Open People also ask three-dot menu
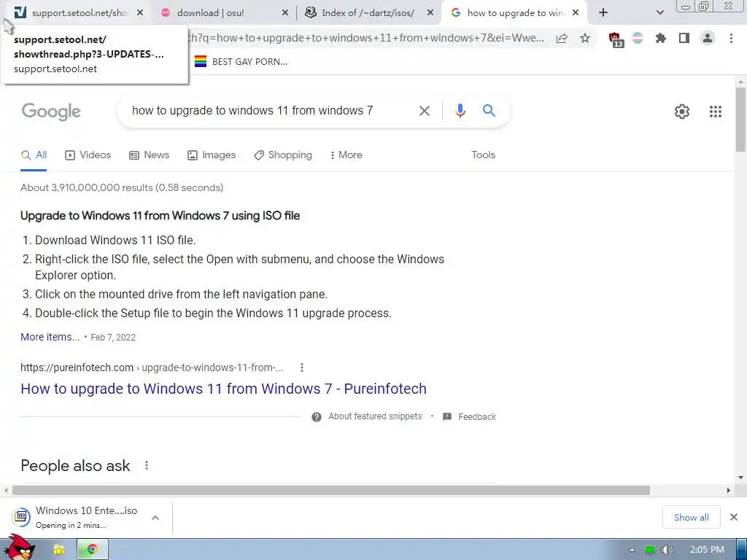747x560 pixels. coord(146,465)
